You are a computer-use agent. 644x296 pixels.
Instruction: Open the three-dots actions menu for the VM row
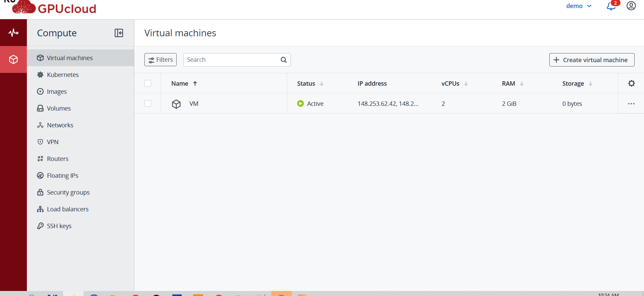pos(631,103)
